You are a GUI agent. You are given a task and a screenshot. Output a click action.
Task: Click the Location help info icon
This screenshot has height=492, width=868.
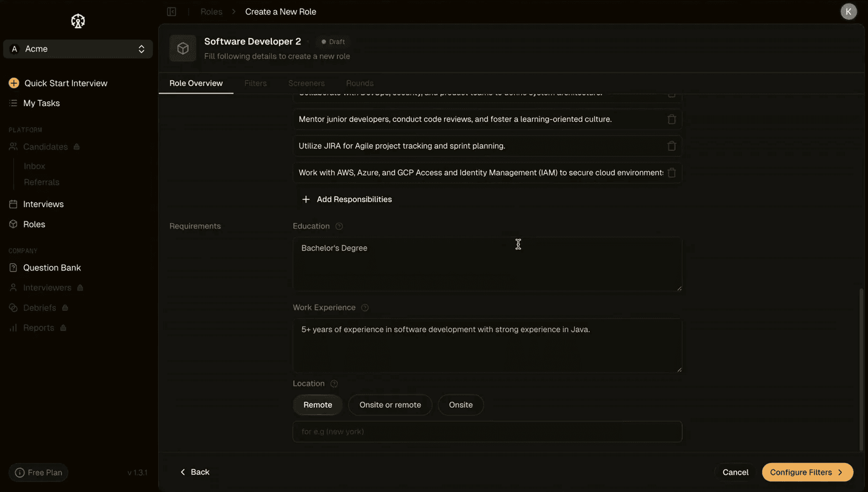coord(334,384)
